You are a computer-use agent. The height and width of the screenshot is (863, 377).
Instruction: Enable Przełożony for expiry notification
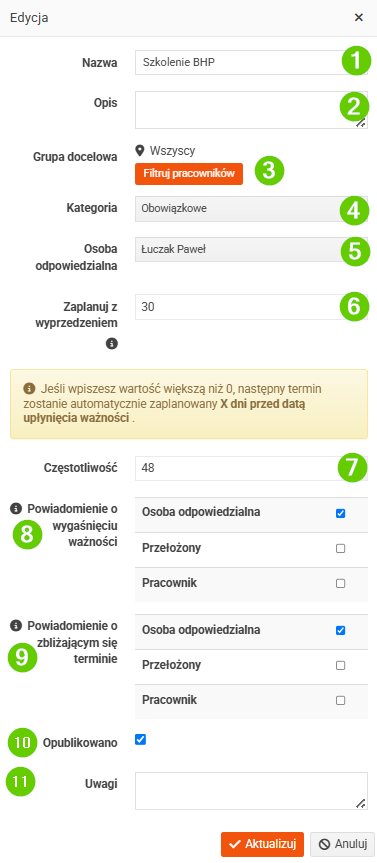340,549
